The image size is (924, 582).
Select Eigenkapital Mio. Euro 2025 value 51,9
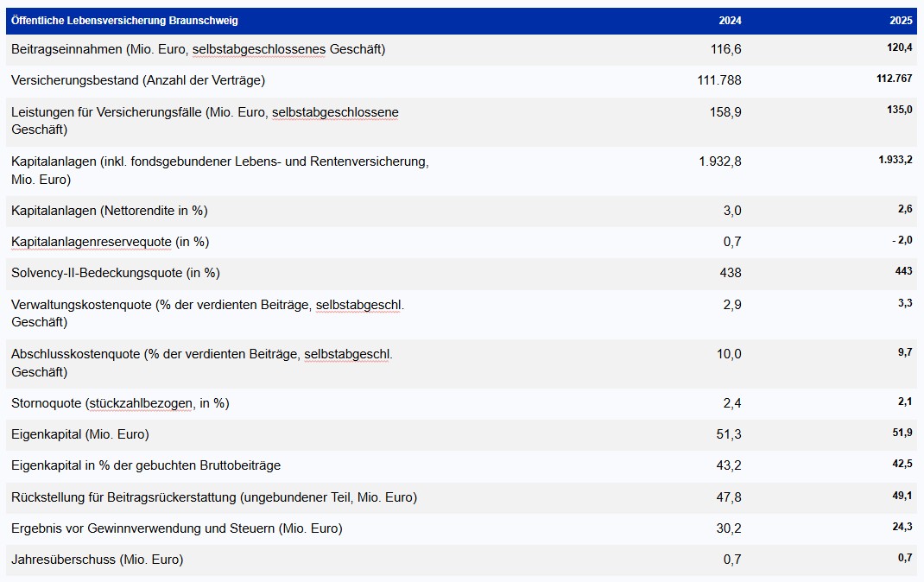902,433
